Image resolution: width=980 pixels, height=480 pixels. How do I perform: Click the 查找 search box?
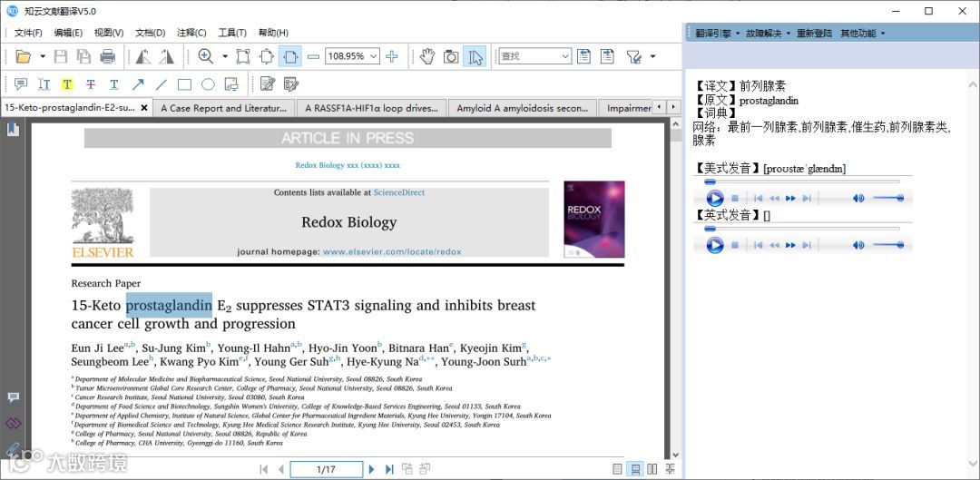535,56
